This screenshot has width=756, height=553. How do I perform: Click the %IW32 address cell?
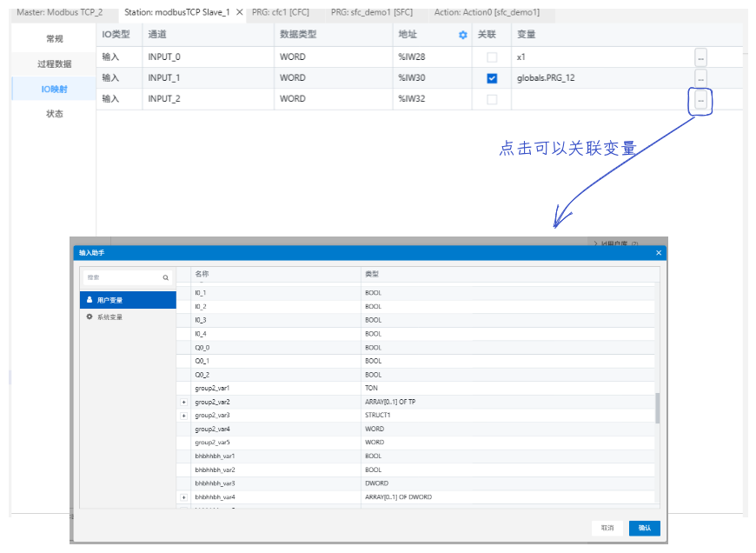click(x=432, y=99)
